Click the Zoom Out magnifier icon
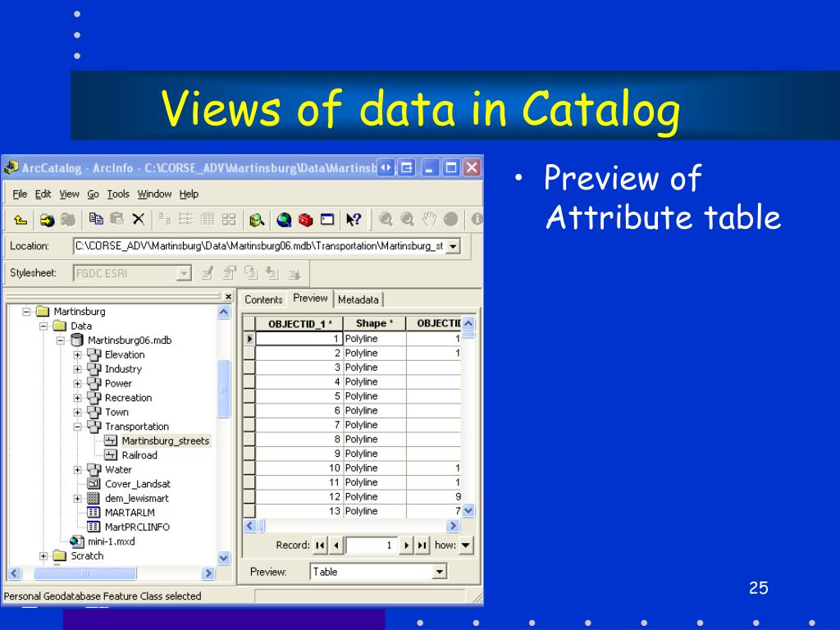Viewport: 840px width, 630px height. [x=407, y=219]
